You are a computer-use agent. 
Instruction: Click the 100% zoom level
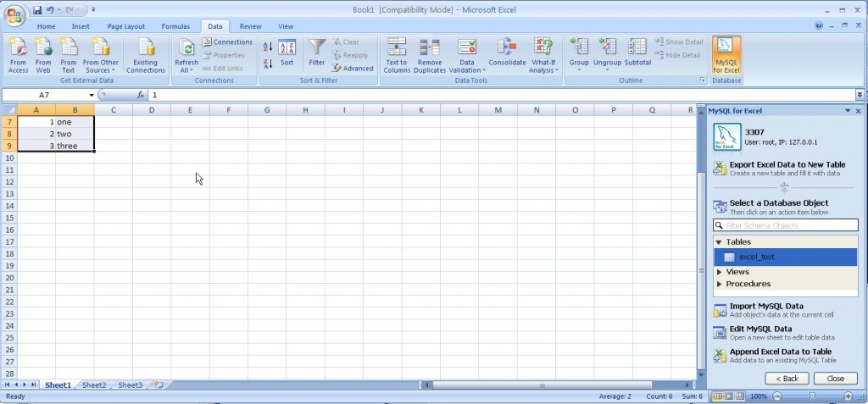point(759,396)
